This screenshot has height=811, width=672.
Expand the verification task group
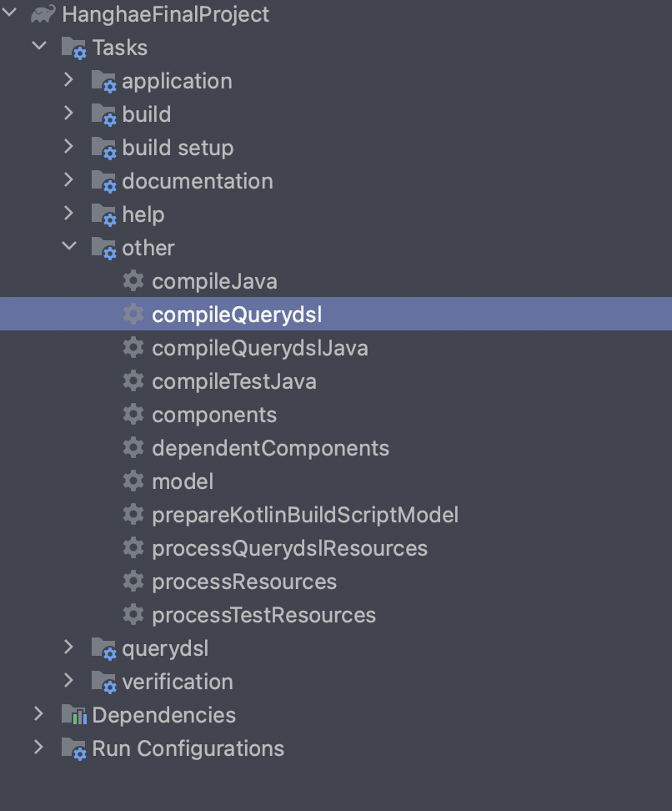click(68, 680)
